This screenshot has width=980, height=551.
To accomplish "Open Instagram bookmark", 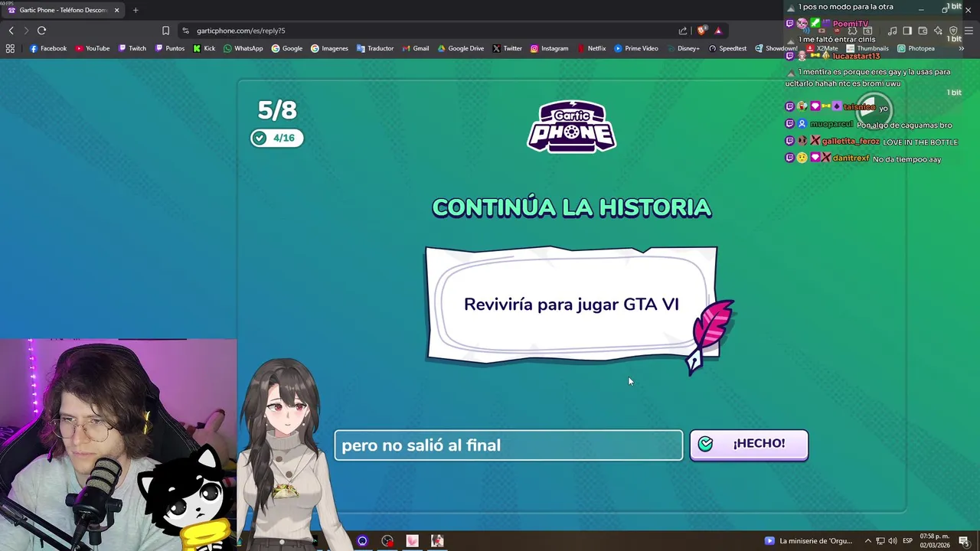I will coord(549,48).
